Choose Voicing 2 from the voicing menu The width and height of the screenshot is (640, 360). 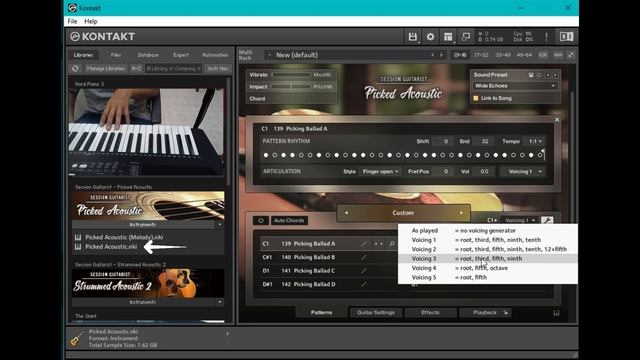click(x=488, y=249)
